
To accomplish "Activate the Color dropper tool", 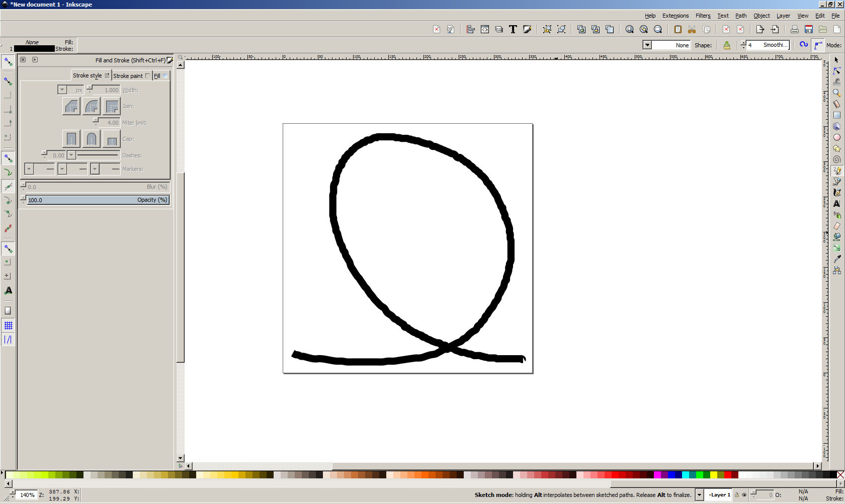I will (x=836, y=259).
